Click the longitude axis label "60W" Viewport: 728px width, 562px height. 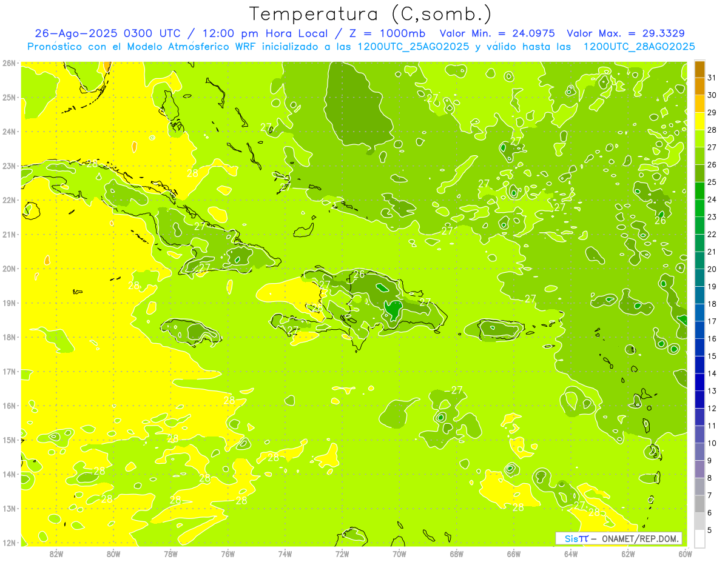tap(686, 554)
